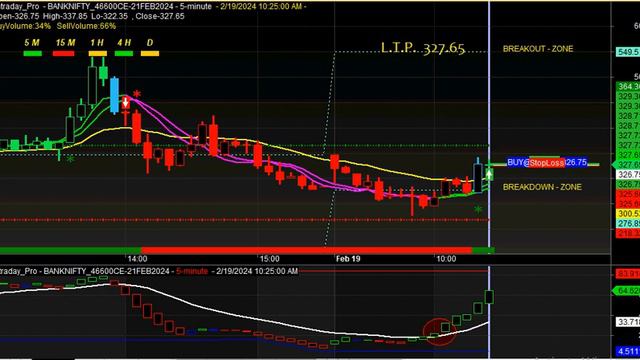Click the '14:00' time axis label

137,259
